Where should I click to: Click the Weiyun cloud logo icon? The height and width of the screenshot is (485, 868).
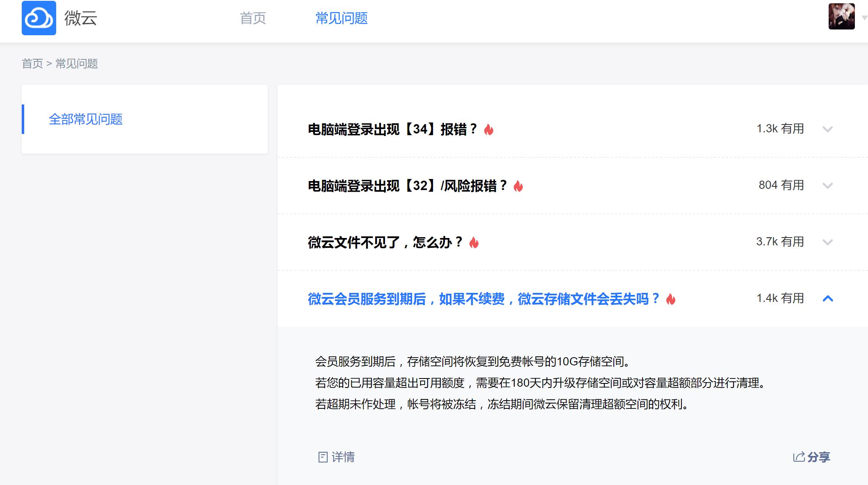pos(39,18)
